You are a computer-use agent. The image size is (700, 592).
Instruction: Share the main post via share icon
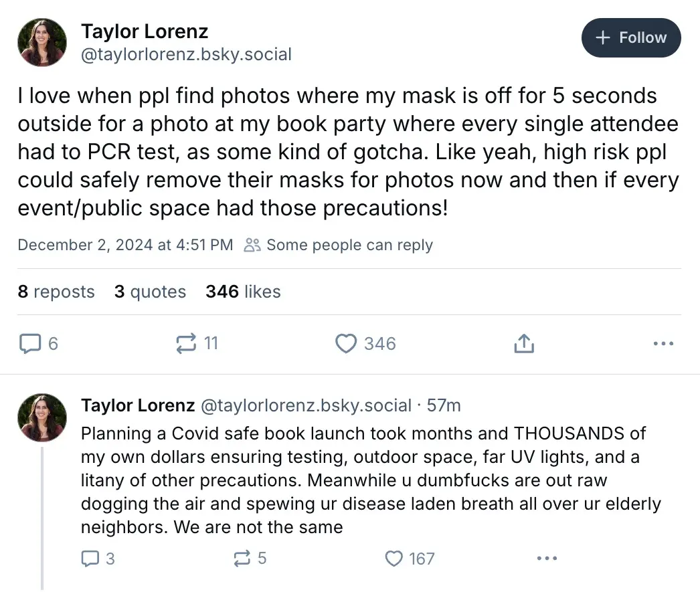click(523, 344)
